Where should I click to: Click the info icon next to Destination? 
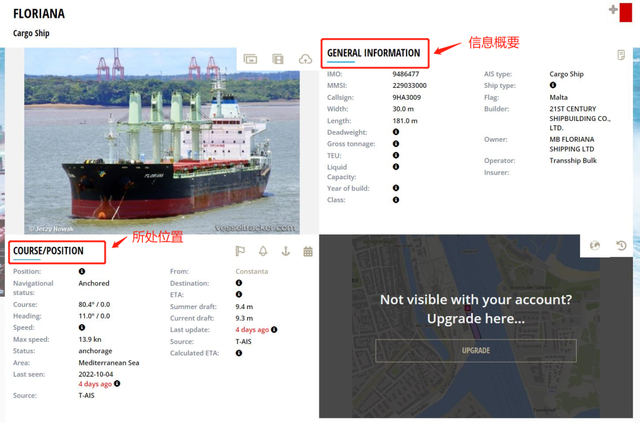[x=239, y=283]
